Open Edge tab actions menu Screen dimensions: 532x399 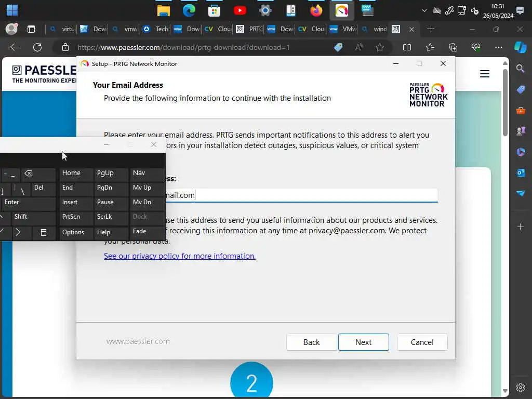pos(31,29)
